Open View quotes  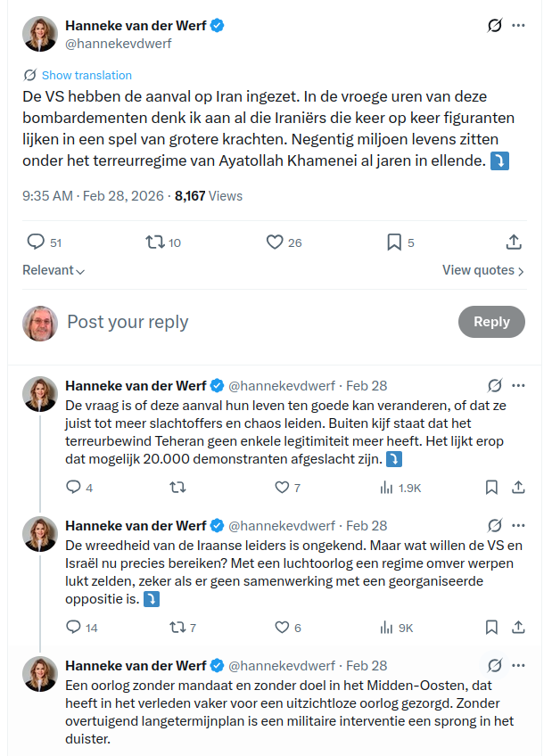[x=482, y=270]
